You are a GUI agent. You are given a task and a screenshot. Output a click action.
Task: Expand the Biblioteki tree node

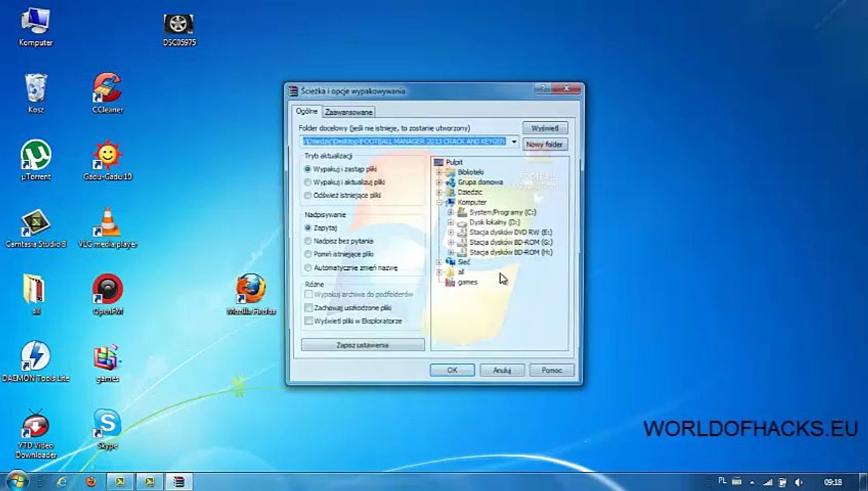(439, 172)
